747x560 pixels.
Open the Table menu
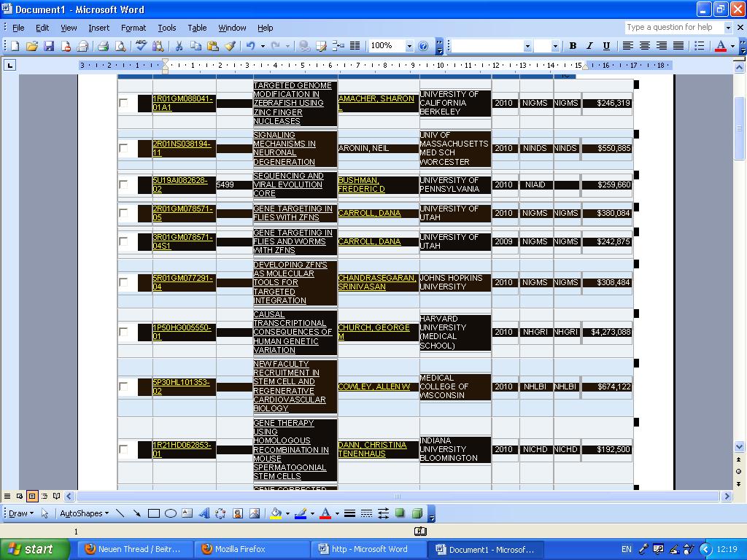197,28
